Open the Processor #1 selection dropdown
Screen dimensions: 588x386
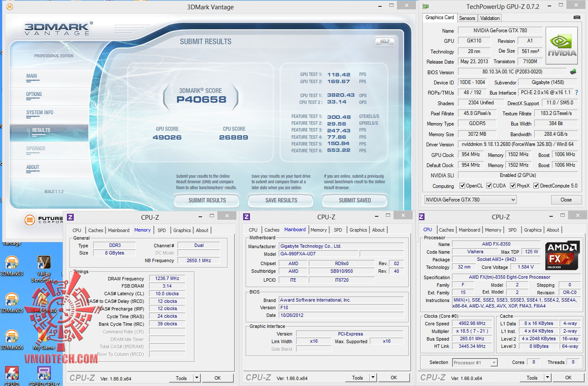click(474, 363)
